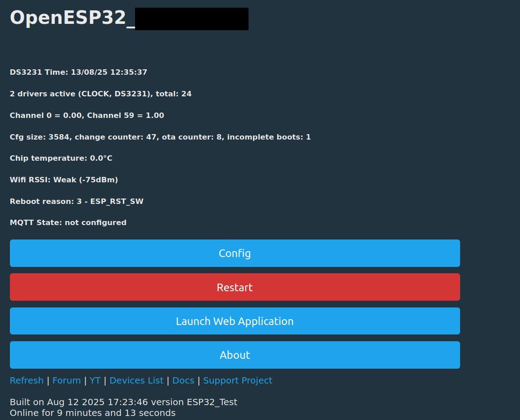Click the MQTT State not configured text
520x420 pixels.
[x=68, y=222]
